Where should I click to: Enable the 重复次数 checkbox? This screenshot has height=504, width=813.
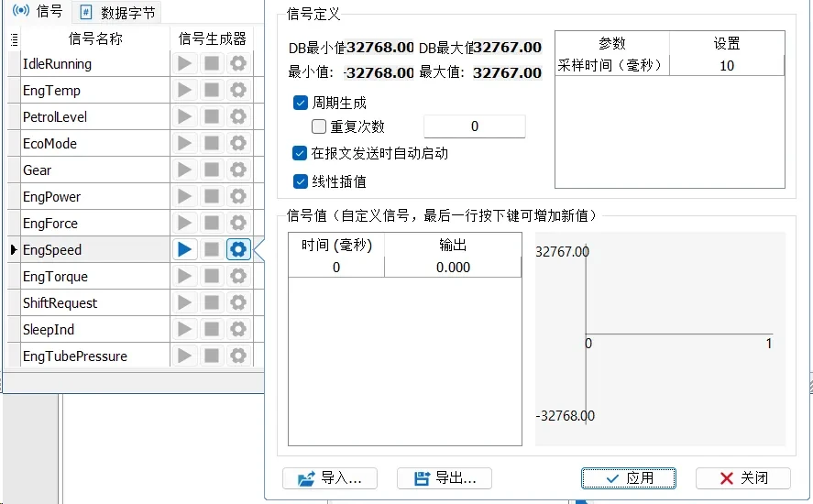pyautogui.click(x=319, y=126)
